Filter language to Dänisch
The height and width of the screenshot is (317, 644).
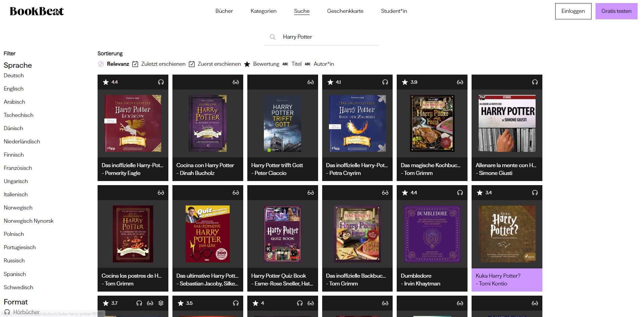(x=13, y=128)
